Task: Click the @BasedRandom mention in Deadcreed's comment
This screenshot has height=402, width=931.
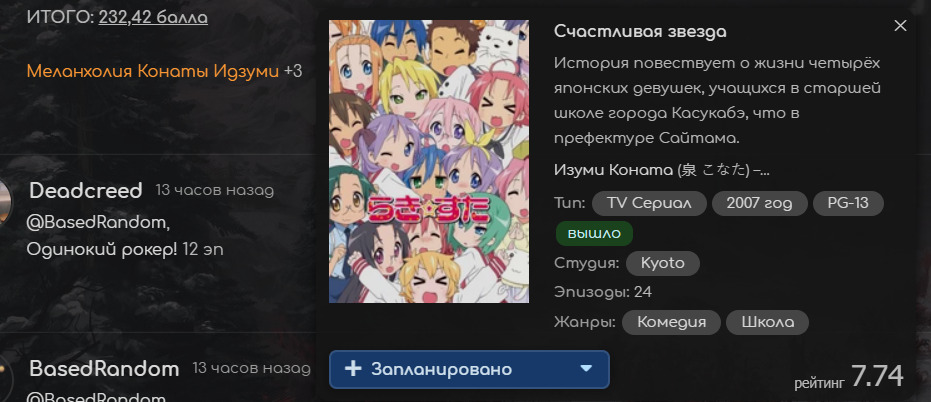Action: coord(99,223)
